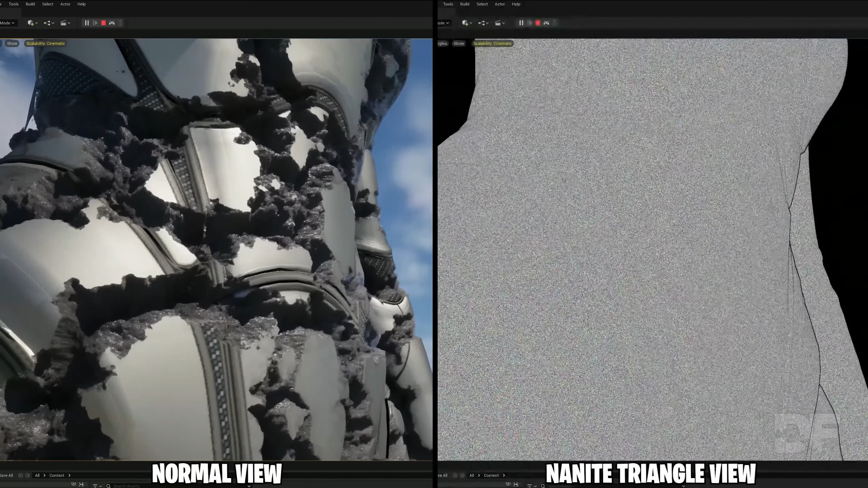
Task: Click frame advance icon in left editor toolbar
Action: (95, 23)
